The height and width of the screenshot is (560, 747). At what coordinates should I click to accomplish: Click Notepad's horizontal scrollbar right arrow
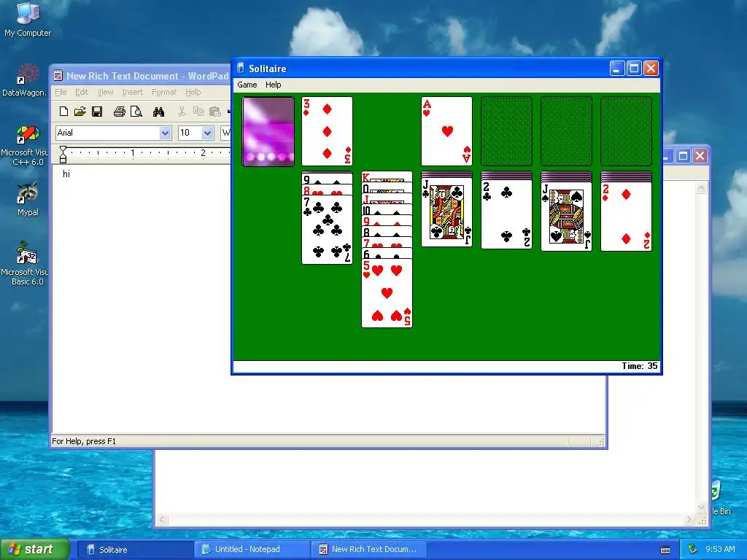689,519
